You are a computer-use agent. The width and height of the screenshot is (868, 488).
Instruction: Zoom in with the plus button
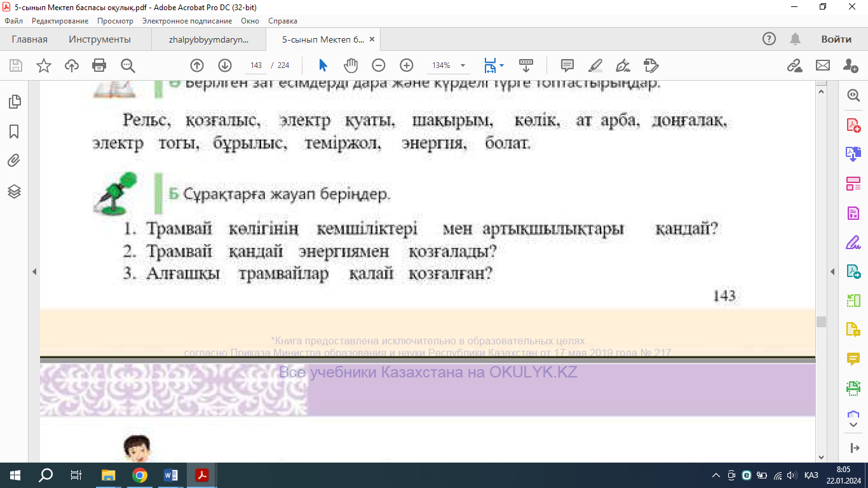(407, 65)
